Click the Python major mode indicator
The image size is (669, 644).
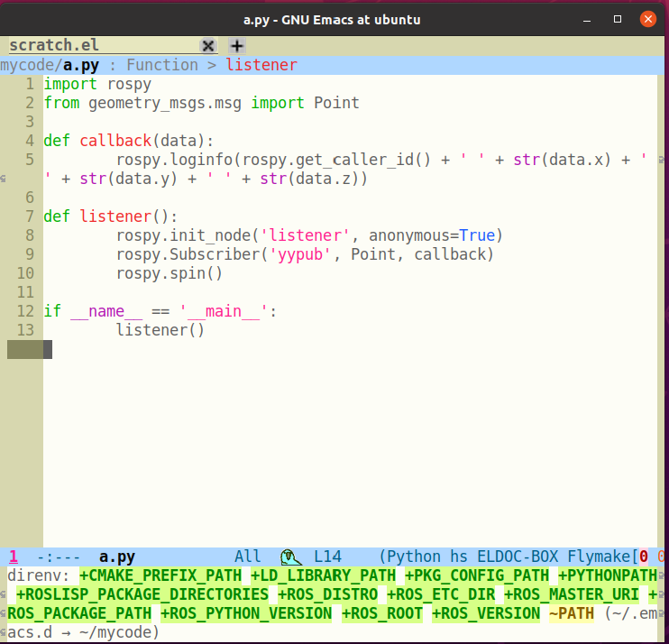(x=414, y=557)
